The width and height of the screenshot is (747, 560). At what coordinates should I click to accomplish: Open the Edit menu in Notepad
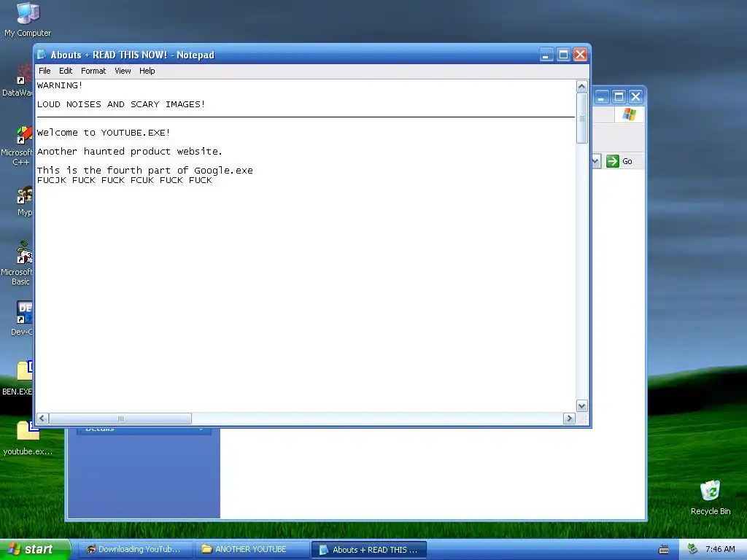[x=66, y=71]
